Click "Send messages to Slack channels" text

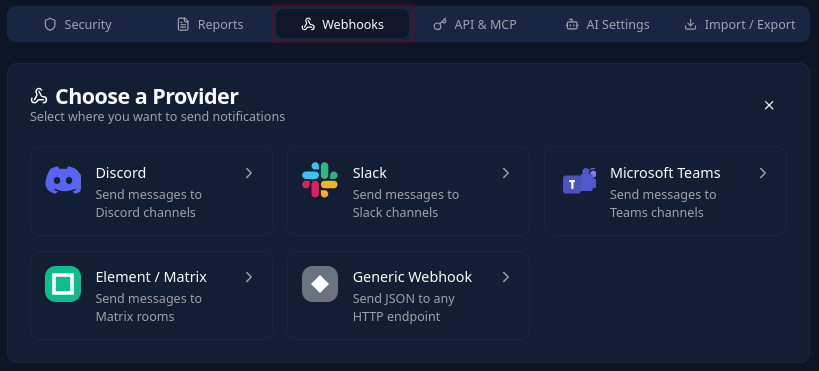tap(406, 204)
